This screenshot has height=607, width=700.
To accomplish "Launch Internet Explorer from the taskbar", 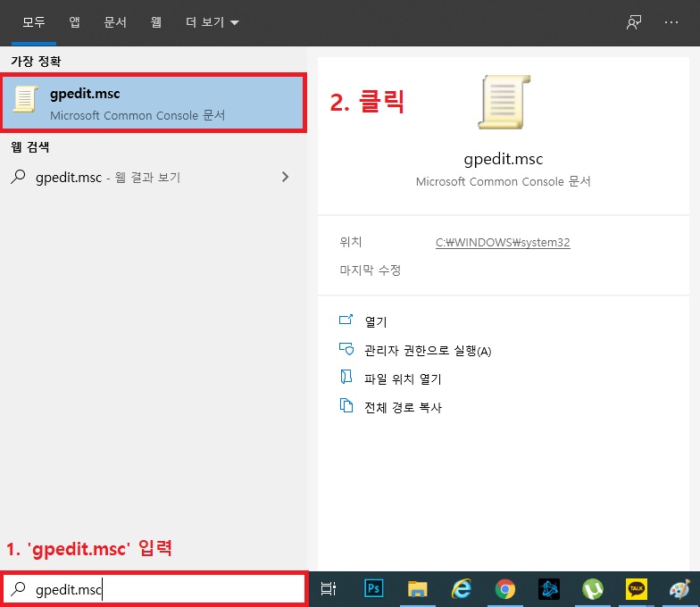I will point(461,589).
